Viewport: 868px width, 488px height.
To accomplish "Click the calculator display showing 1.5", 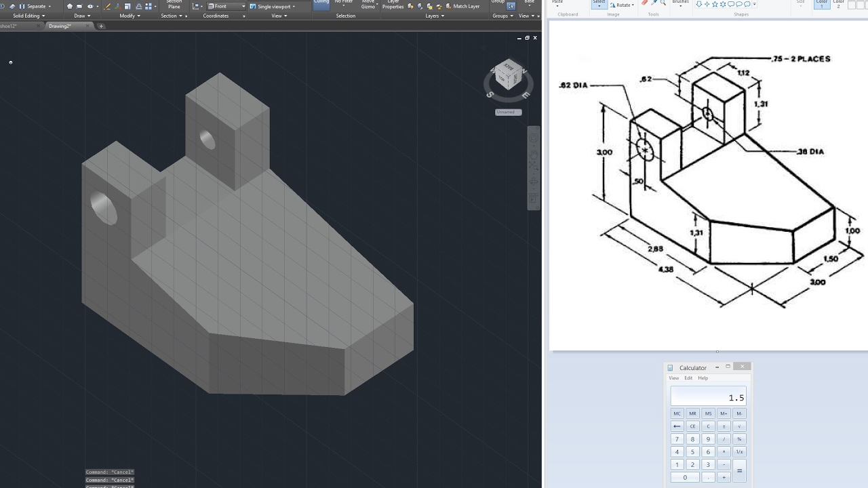I will (x=708, y=396).
